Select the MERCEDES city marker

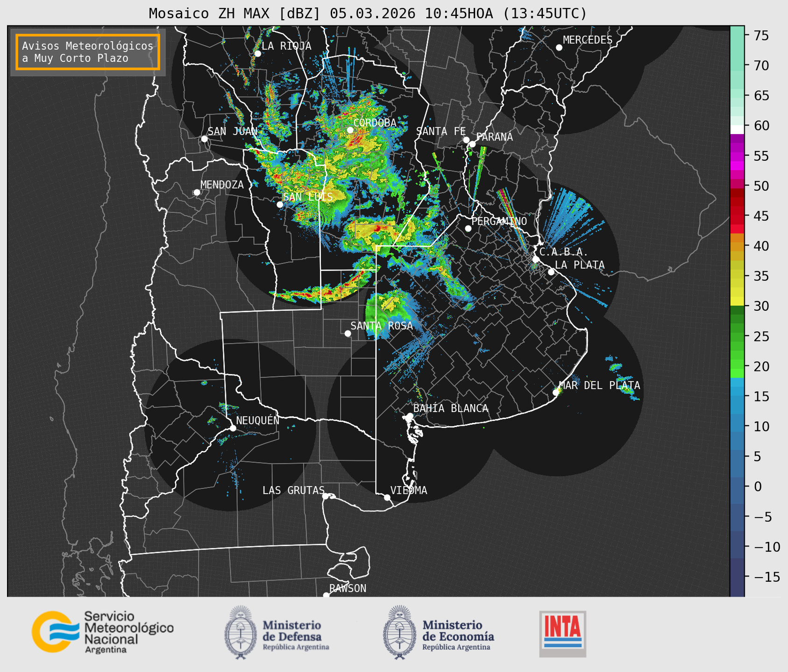(x=559, y=48)
